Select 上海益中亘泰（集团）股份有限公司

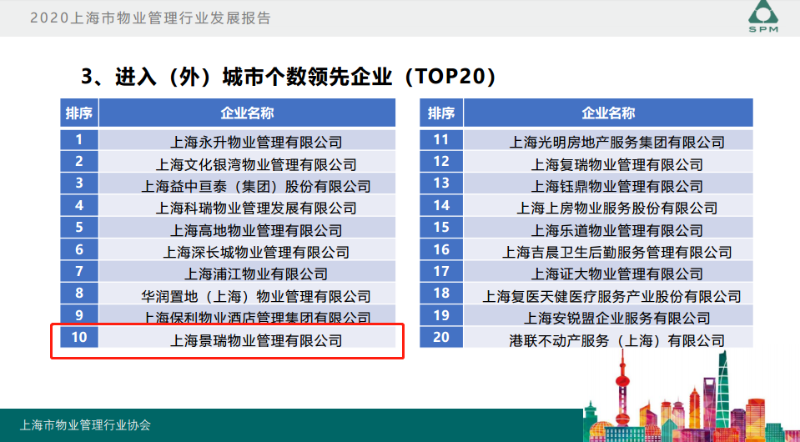tap(256, 186)
